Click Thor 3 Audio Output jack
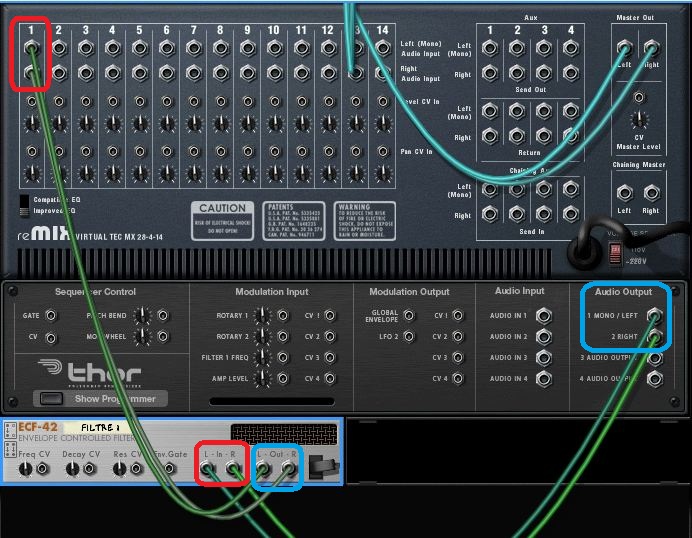This screenshot has width=692, height=538. (x=655, y=358)
